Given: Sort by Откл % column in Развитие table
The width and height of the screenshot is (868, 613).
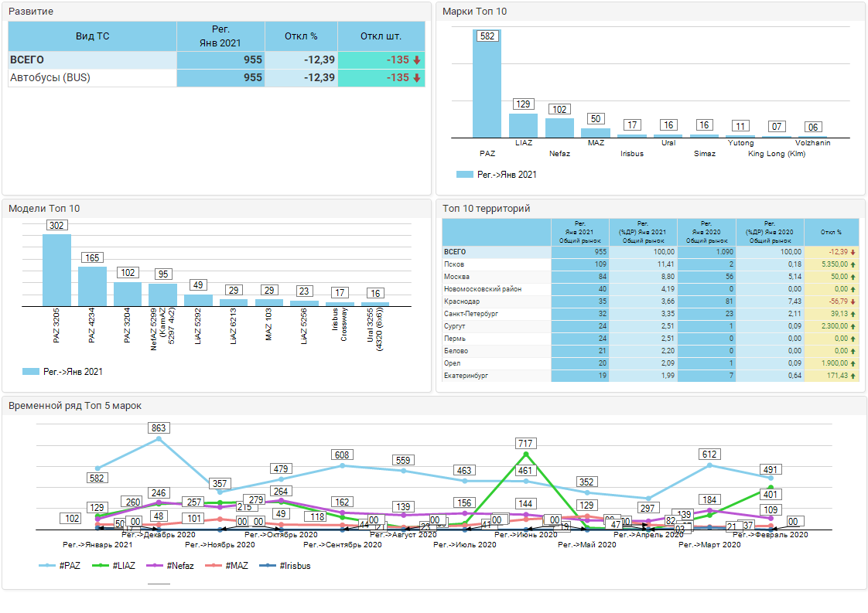Looking at the screenshot, I should [x=301, y=36].
